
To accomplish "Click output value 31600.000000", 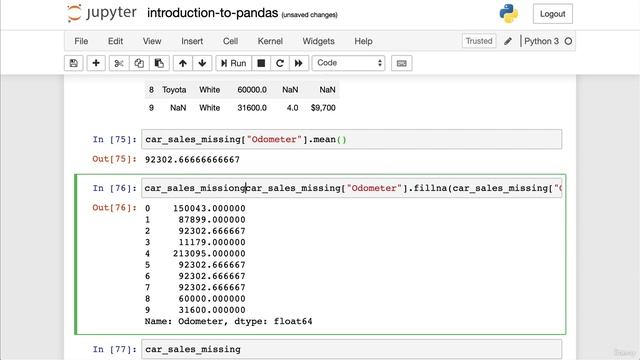I will tap(212, 310).
